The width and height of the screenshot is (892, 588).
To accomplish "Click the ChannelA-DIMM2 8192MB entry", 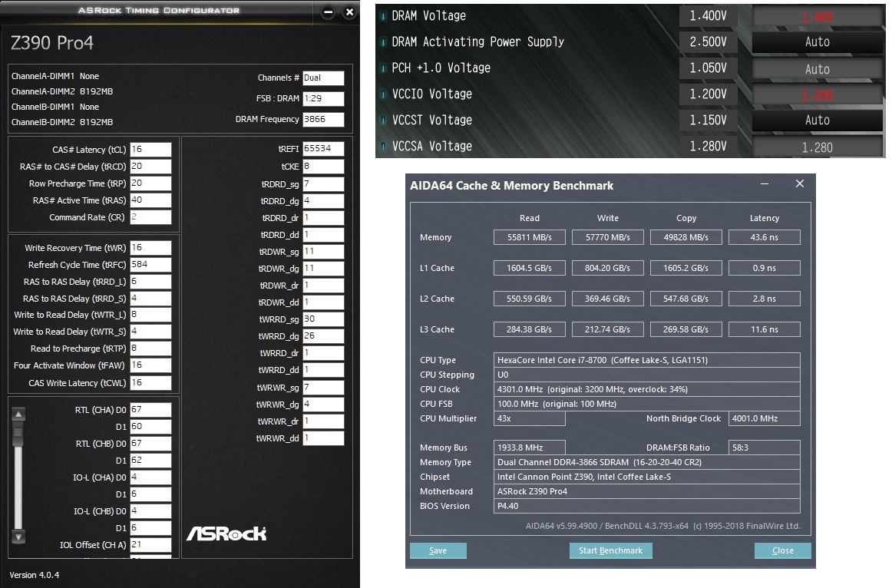I will 62,91.
